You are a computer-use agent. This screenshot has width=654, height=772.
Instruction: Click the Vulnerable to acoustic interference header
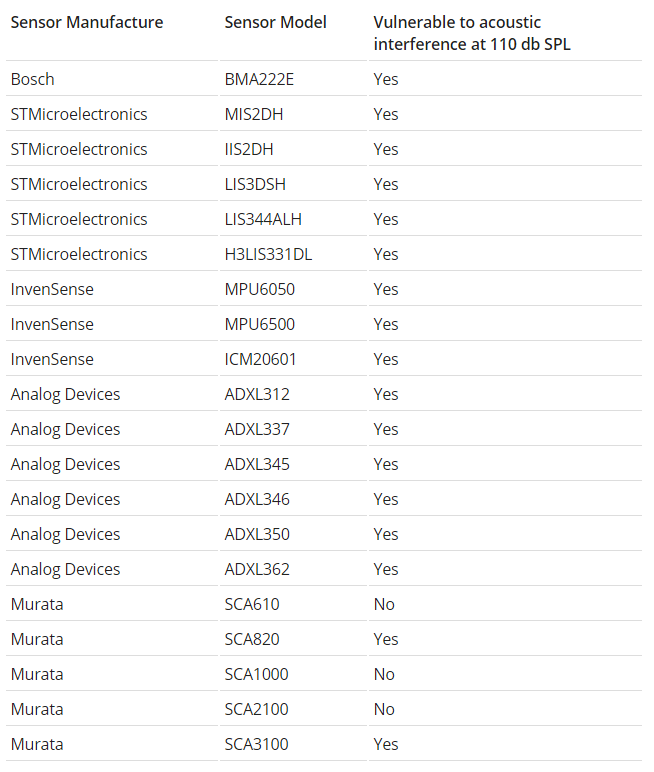tap(471, 33)
